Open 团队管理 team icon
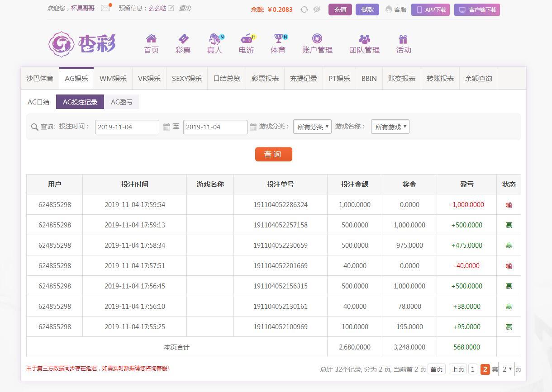Image resolution: width=552 pixels, height=392 pixels. pos(364,39)
